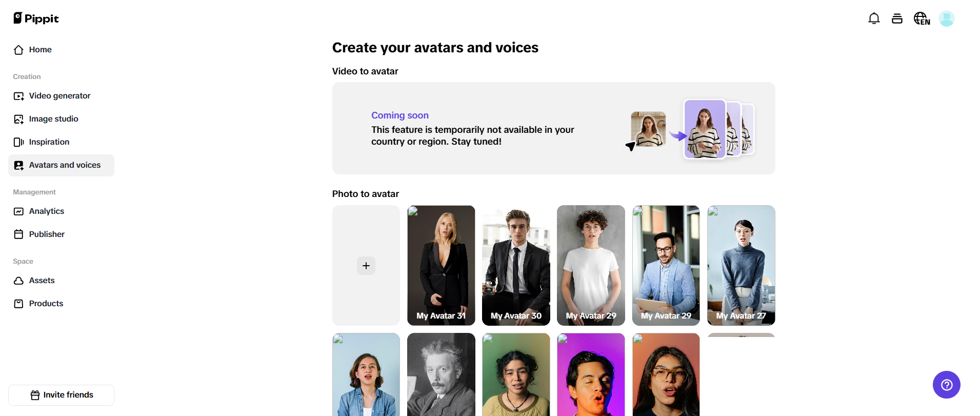This screenshot has width=980, height=416.
Task: Navigate to Inspiration
Action: (49, 142)
